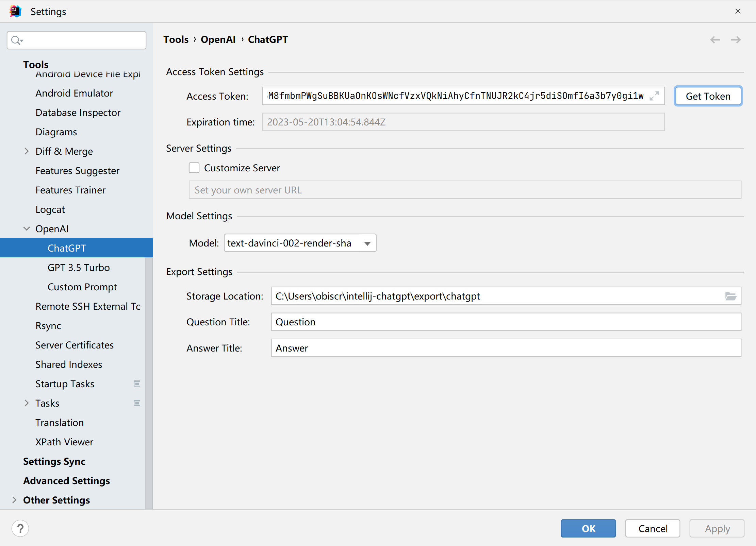
Task: Expand the Tasks section in sidebar
Action: [x=27, y=403]
